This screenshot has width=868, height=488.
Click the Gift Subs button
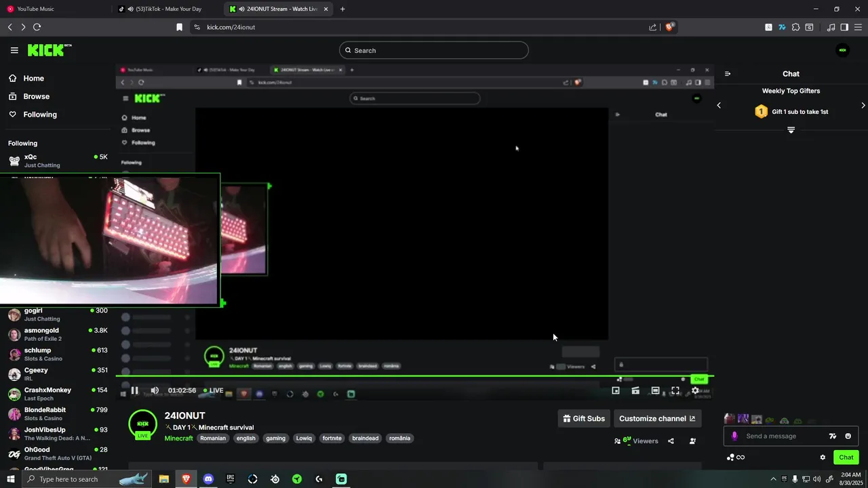coord(584,419)
